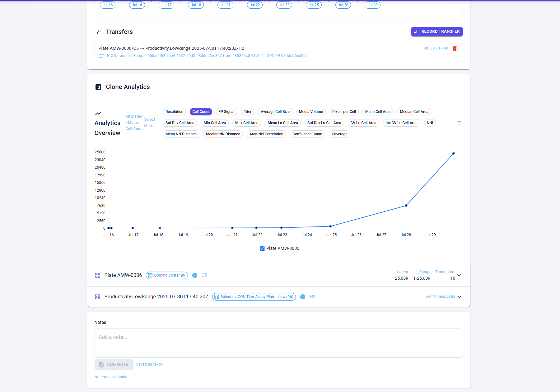Click the Clone Analytics chart icon

tap(98, 87)
